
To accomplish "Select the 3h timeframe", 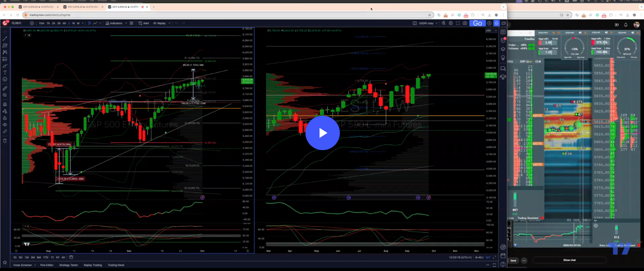I will (x=59, y=23).
